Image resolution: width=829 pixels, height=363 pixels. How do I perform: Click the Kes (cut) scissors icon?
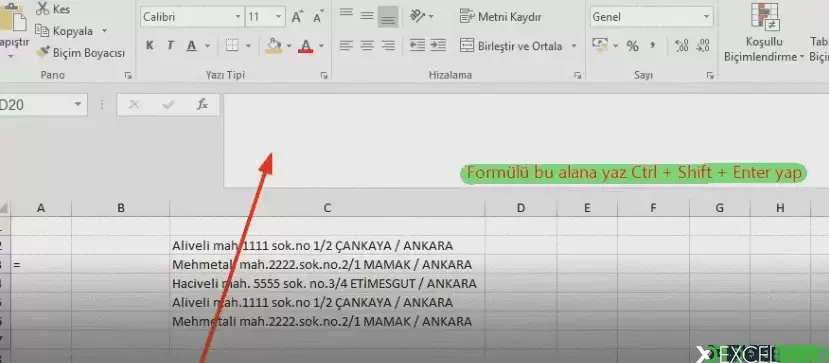42,9
